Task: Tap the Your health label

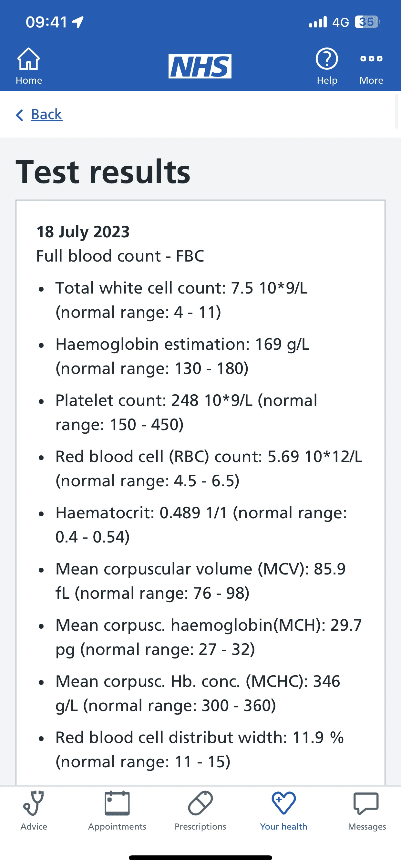Action: pos(283,827)
